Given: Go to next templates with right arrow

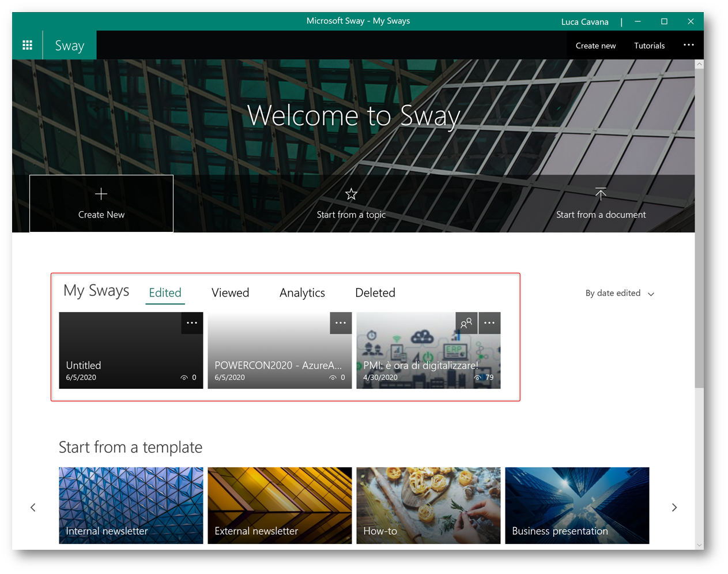Looking at the screenshot, I should point(674,508).
